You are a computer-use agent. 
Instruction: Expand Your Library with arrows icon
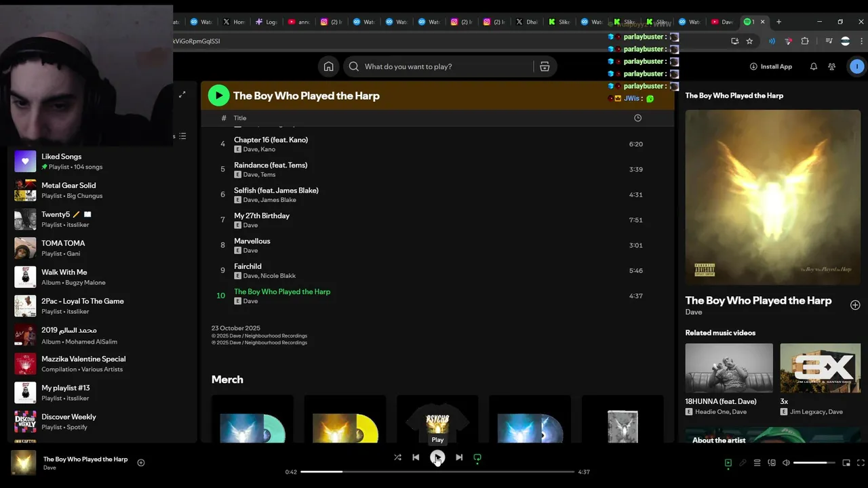click(x=182, y=95)
